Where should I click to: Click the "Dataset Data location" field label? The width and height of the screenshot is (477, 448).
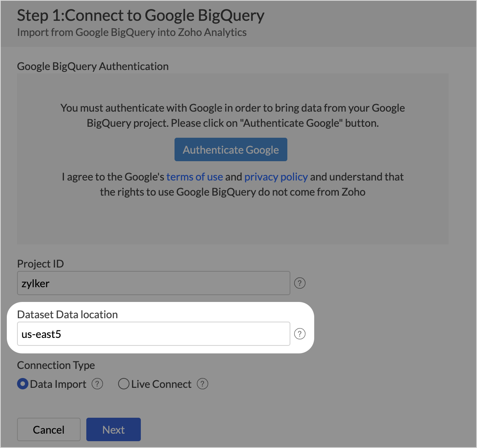[67, 314]
